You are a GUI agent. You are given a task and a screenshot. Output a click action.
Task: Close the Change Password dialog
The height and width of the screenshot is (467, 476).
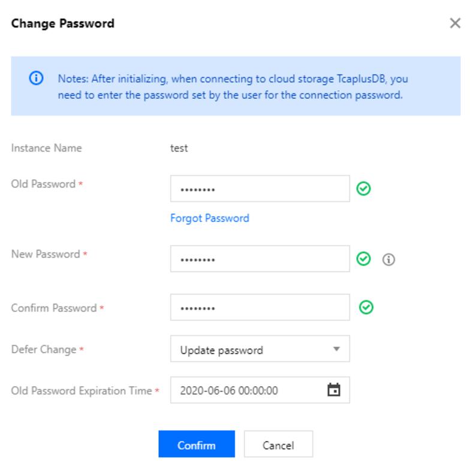pyautogui.click(x=455, y=23)
